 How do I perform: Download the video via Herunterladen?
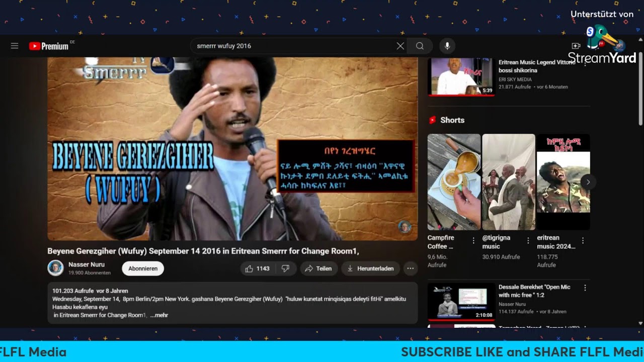(371, 268)
